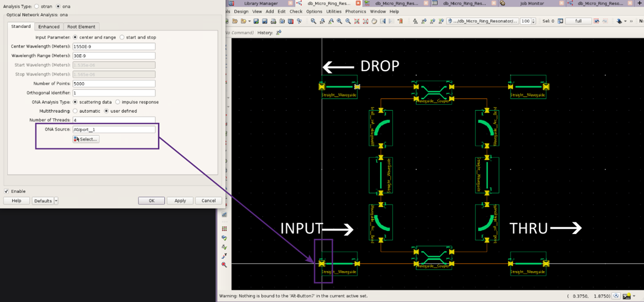Switch to the Enhanced tab
The image size is (644, 302).
coord(49,26)
